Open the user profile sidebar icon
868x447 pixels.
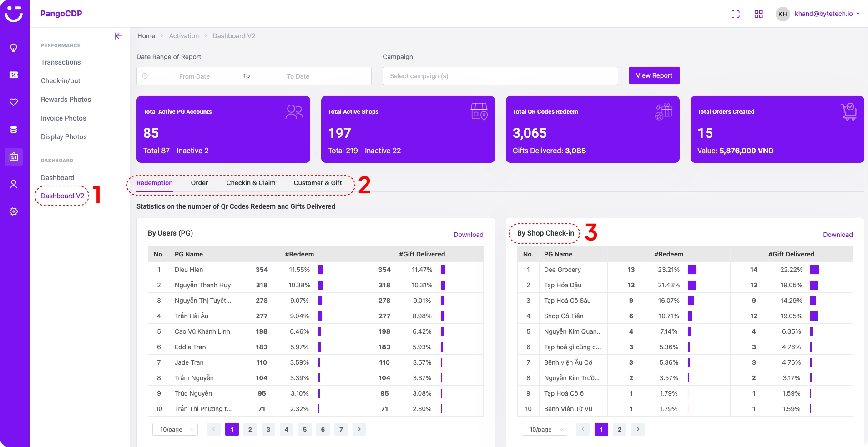click(14, 184)
